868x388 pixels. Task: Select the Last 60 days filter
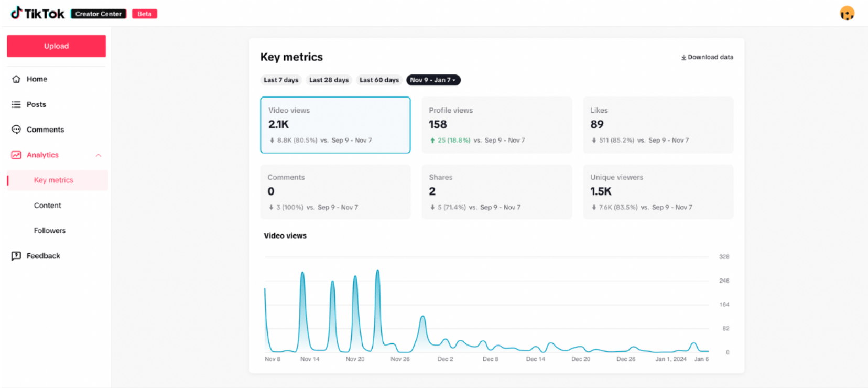(x=379, y=80)
